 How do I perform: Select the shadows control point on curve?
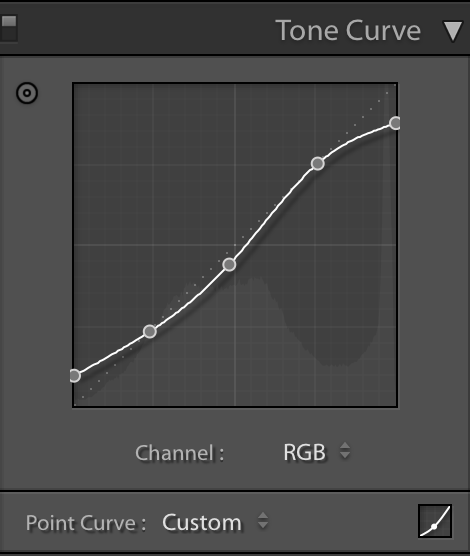point(150,331)
